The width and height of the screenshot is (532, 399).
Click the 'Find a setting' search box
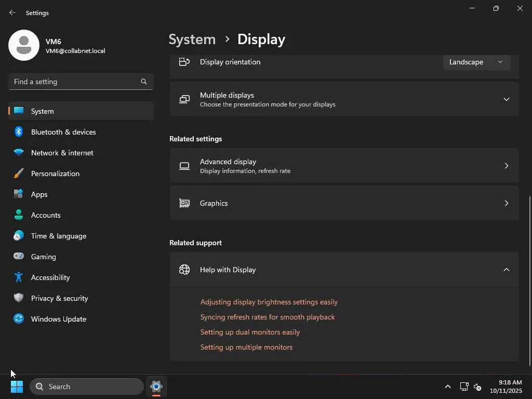point(75,82)
